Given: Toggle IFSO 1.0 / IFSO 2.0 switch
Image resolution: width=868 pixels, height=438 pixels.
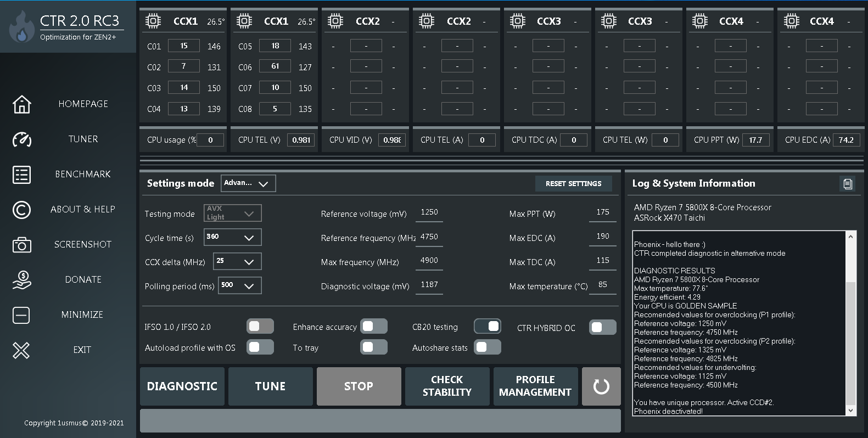Looking at the screenshot, I should 260,327.
